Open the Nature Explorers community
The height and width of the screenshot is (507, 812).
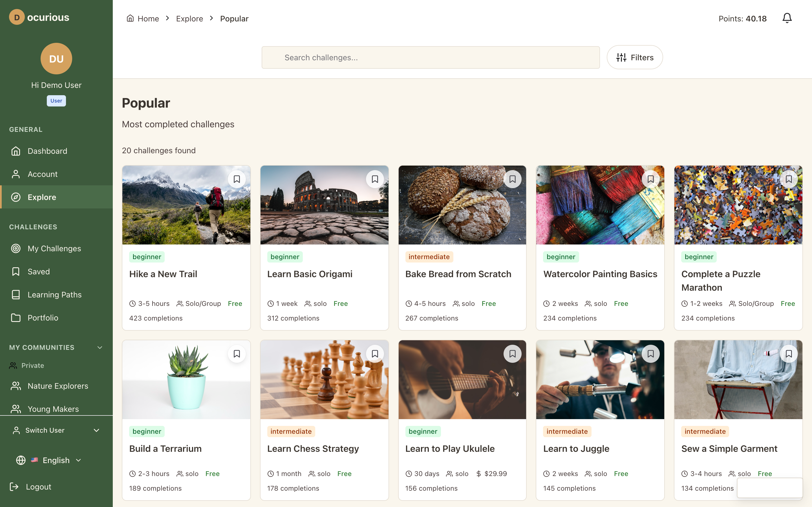(x=58, y=386)
